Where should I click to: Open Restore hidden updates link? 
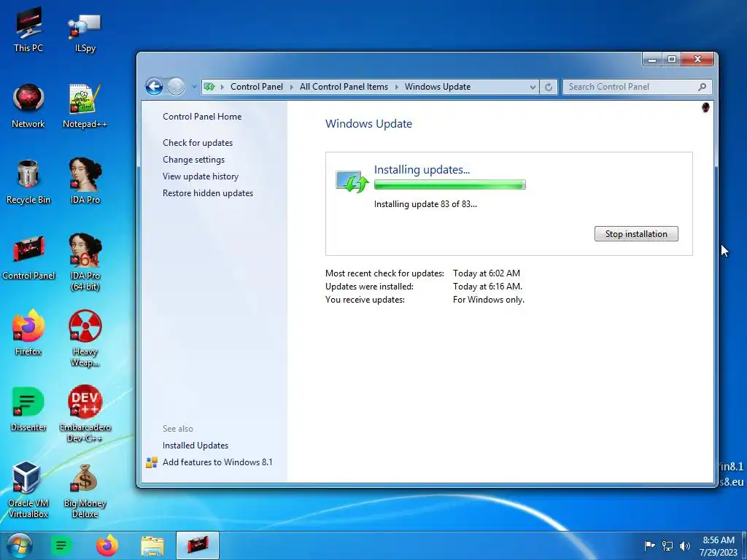point(208,192)
